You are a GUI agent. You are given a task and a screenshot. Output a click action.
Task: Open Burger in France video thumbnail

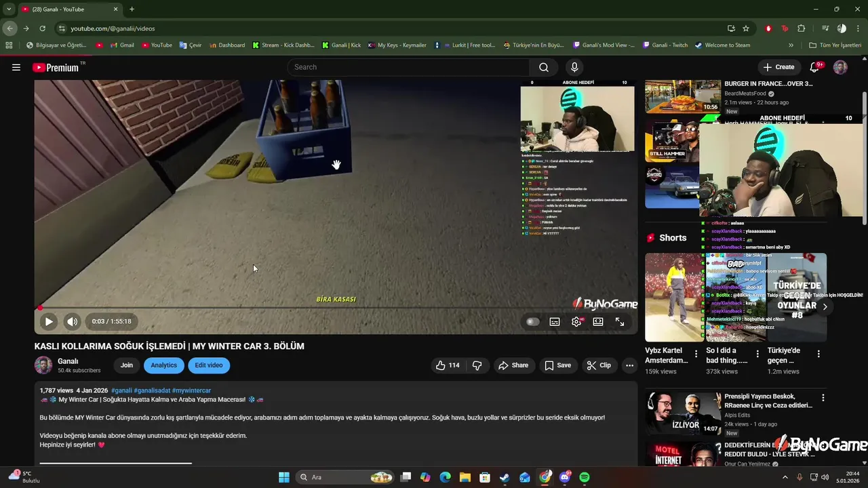[683, 96]
